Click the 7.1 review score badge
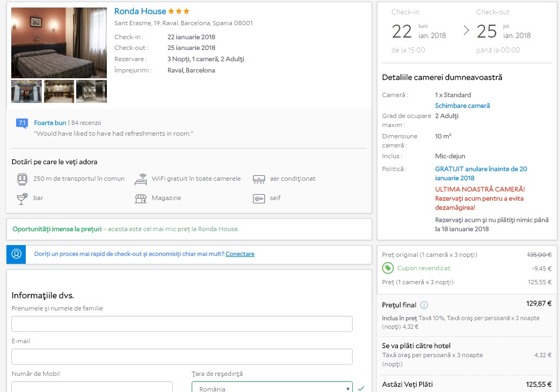 pos(22,123)
